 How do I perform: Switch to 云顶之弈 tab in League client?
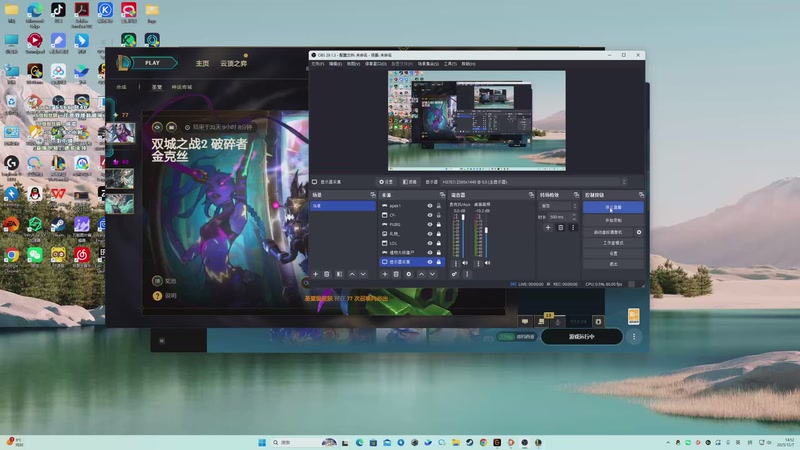pyautogui.click(x=233, y=63)
